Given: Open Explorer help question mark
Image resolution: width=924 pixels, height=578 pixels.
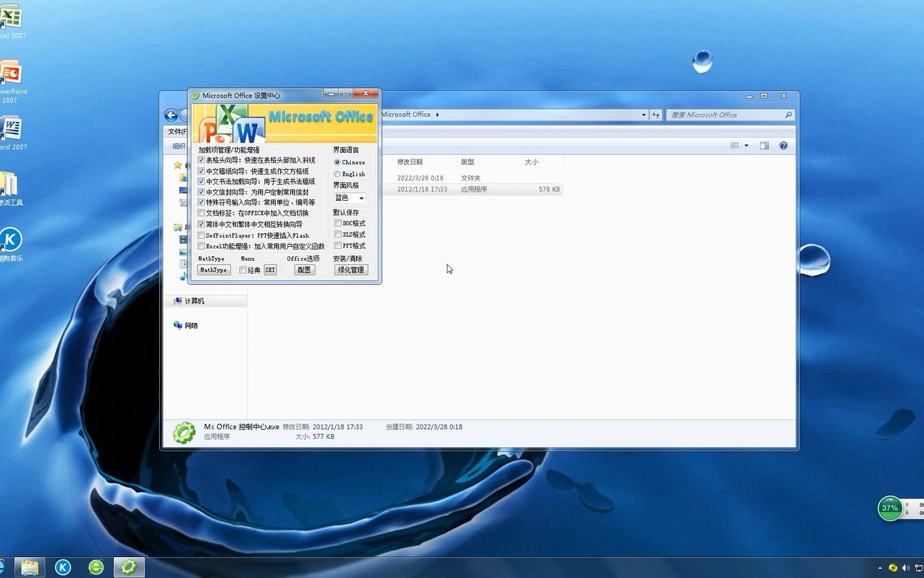Looking at the screenshot, I should point(784,145).
